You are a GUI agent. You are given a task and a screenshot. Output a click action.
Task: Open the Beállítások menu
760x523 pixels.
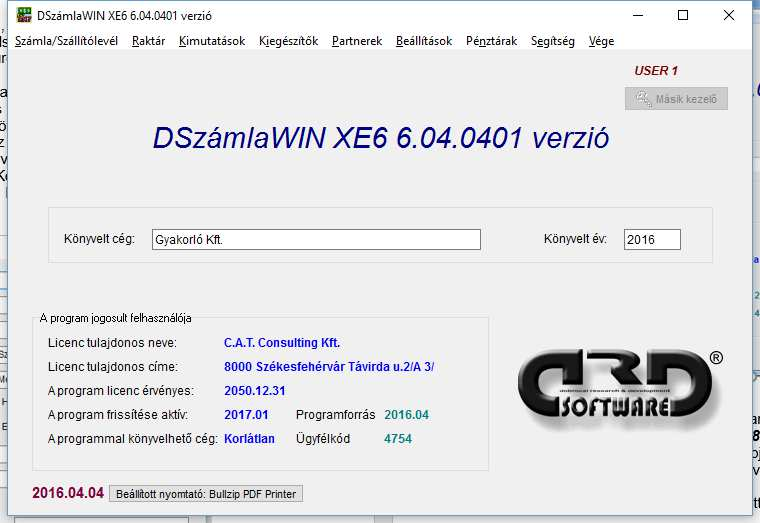[424, 41]
